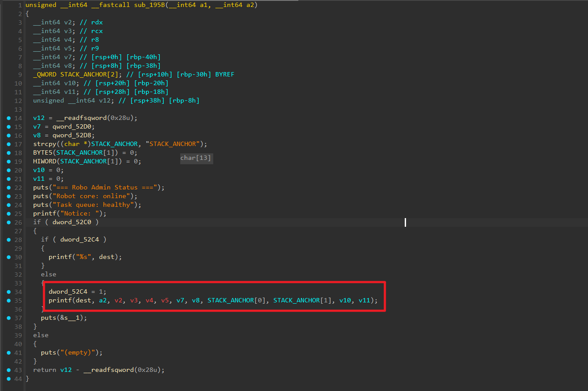Click the blue dot next to strcpy line 17
588x391 pixels.
click(x=8, y=144)
